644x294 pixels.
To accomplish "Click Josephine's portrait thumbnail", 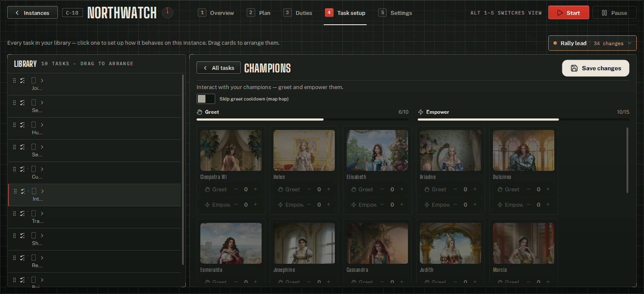I will (304, 243).
